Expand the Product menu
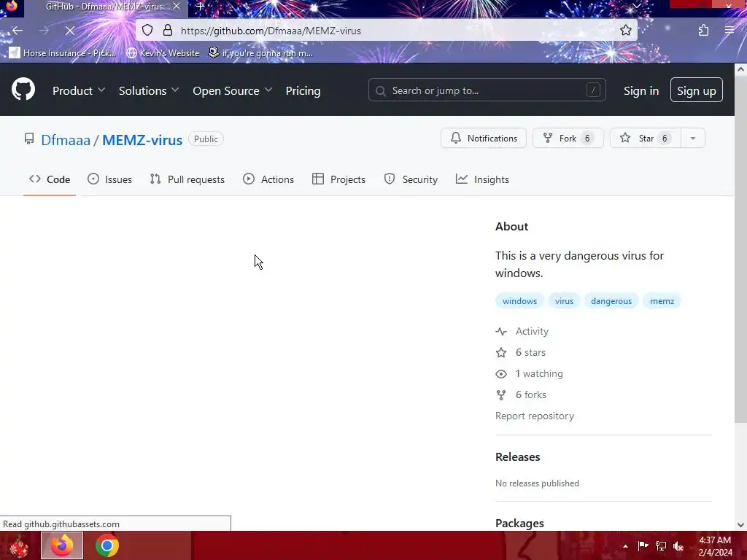This screenshot has height=560, width=747. (79, 90)
